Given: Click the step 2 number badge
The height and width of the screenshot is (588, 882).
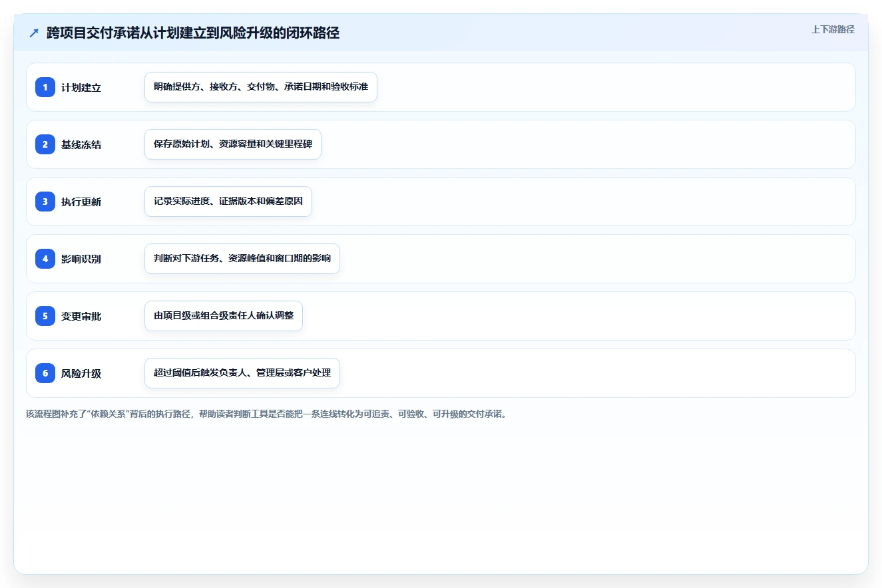Looking at the screenshot, I should point(45,144).
